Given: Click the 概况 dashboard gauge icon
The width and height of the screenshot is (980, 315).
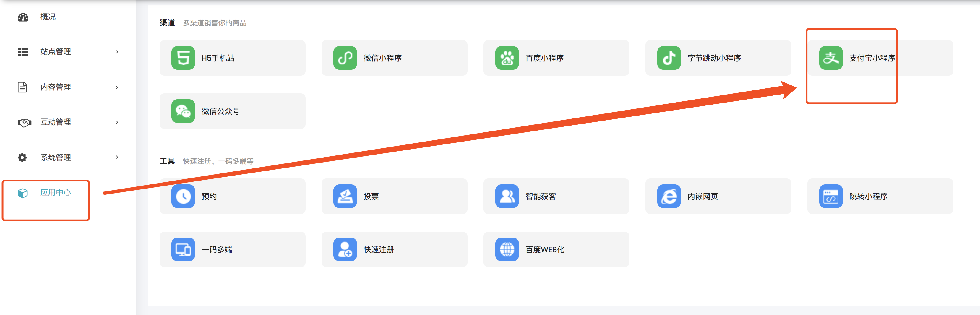Looking at the screenshot, I should (23, 17).
